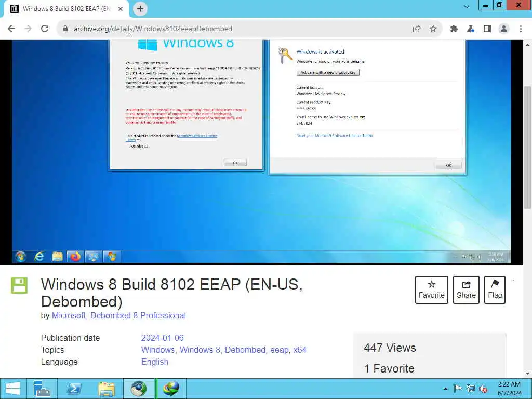Click the Favorite button
The image size is (532, 399).
tap(432, 290)
